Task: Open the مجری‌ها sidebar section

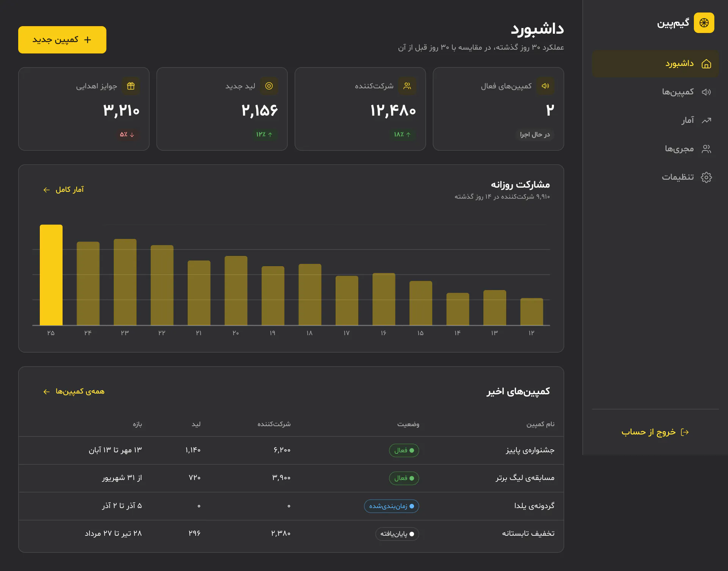Action: [655, 149]
